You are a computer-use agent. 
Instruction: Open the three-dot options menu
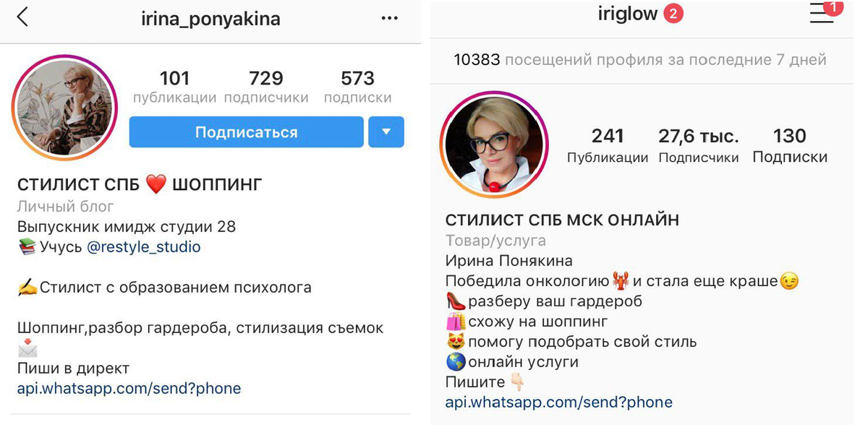click(x=390, y=18)
